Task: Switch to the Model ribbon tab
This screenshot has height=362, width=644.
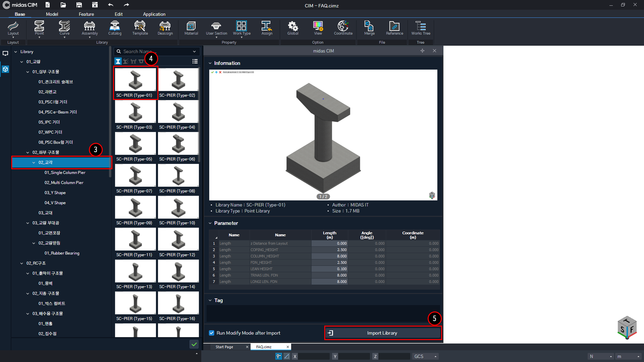Action: click(52, 14)
